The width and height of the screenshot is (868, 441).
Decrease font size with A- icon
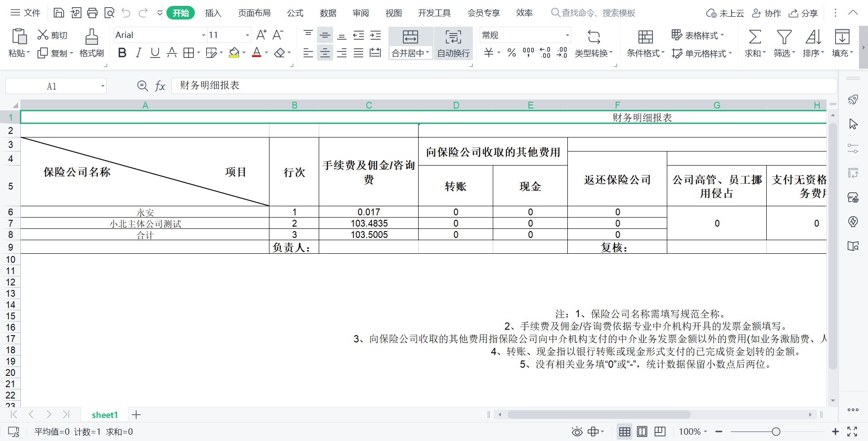pos(278,35)
